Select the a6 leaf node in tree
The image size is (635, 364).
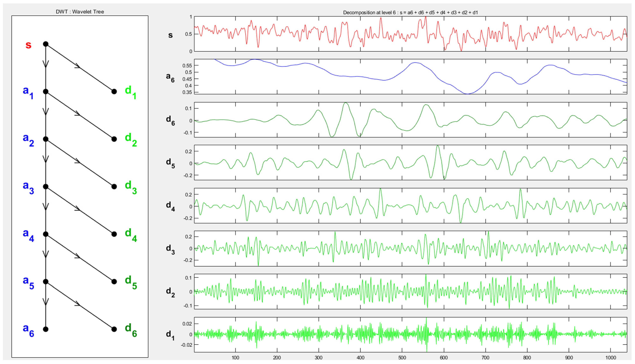[46, 329]
